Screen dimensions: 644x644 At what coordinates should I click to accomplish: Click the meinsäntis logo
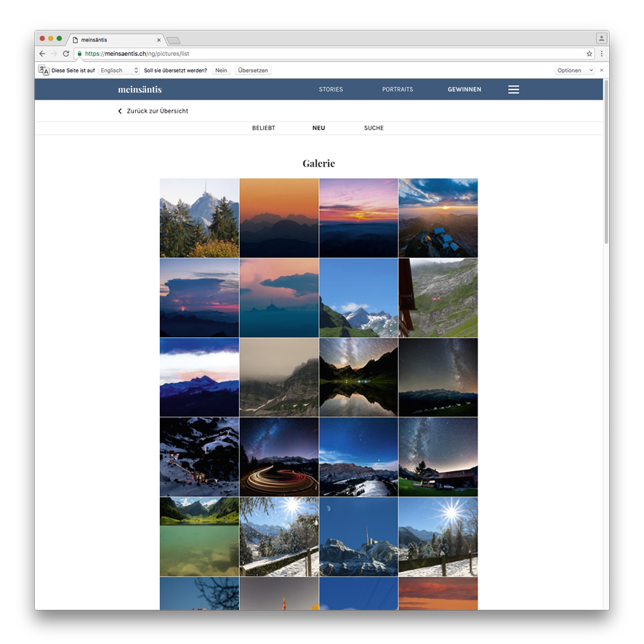140,89
